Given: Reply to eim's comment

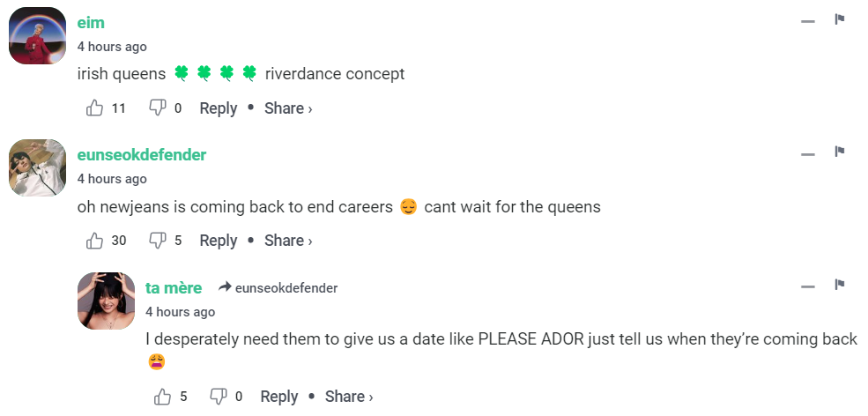Looking at the screenshot, I should click(218, 108).
